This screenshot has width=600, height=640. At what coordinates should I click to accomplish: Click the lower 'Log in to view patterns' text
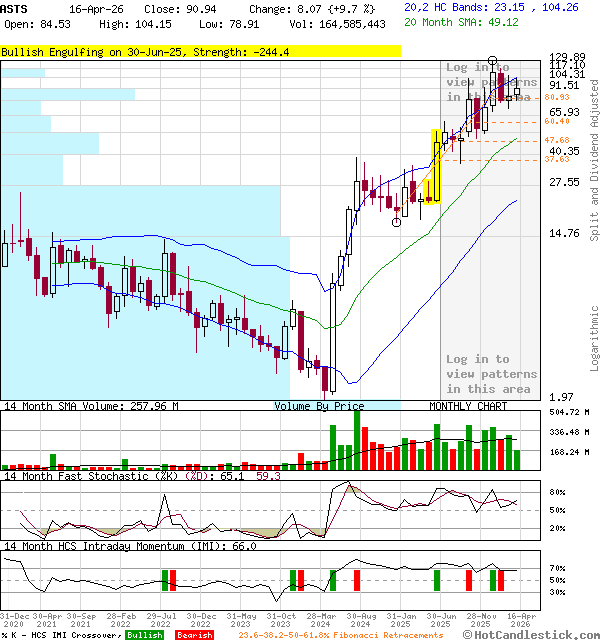click(490, 374)
